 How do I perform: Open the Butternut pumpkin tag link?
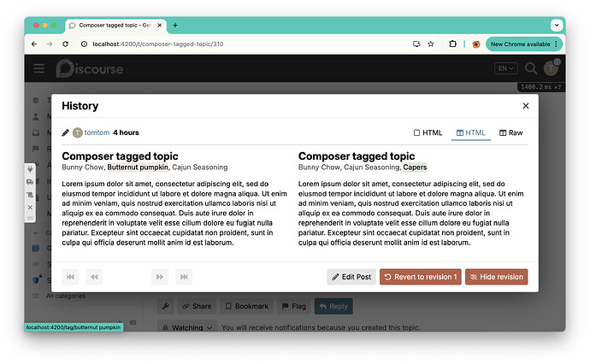138,167
